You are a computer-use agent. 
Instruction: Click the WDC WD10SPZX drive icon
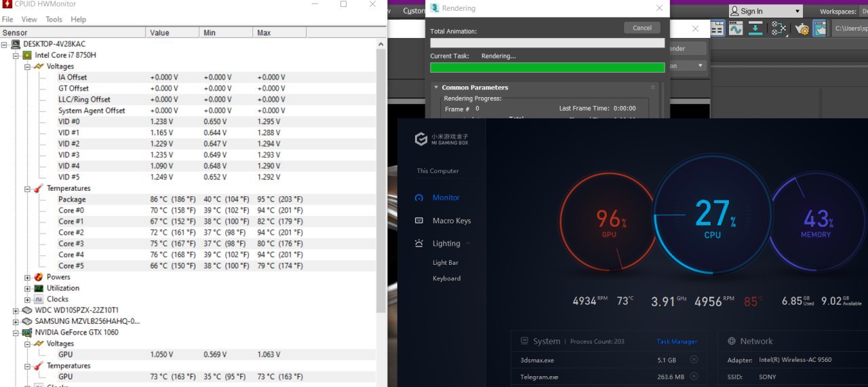[x=27, y=310]
